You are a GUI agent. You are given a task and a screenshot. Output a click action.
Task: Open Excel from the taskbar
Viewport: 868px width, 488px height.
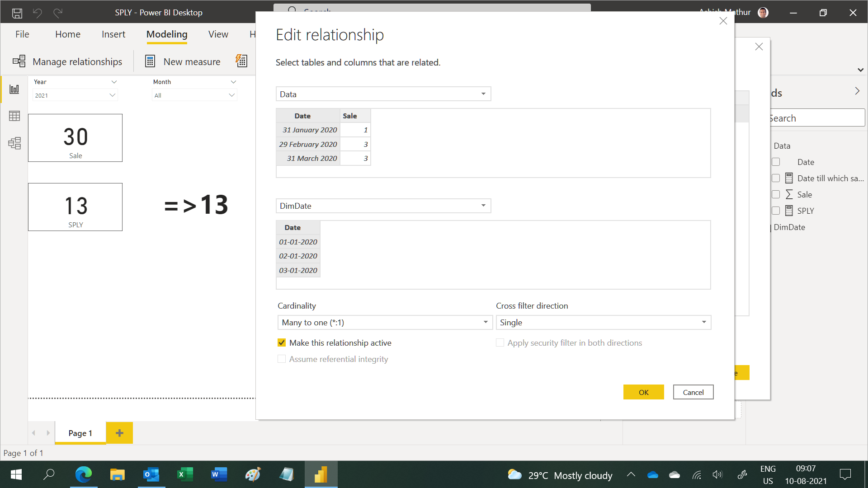click(185, 474)
